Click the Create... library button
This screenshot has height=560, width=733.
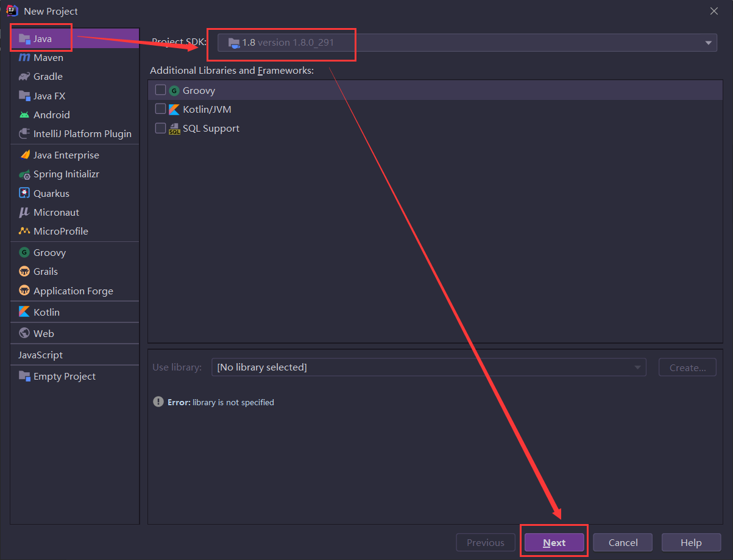688,367
